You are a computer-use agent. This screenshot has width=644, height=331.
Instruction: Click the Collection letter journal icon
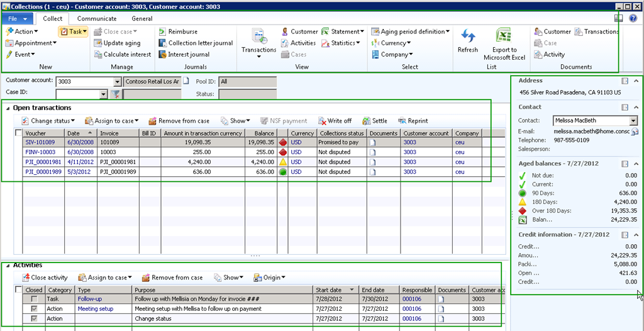[x=162, y=43]
